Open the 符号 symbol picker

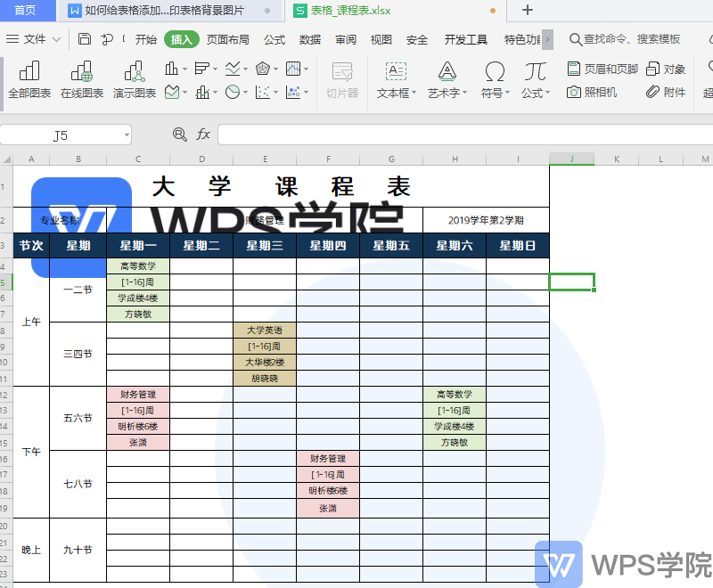tap(495, 80)
